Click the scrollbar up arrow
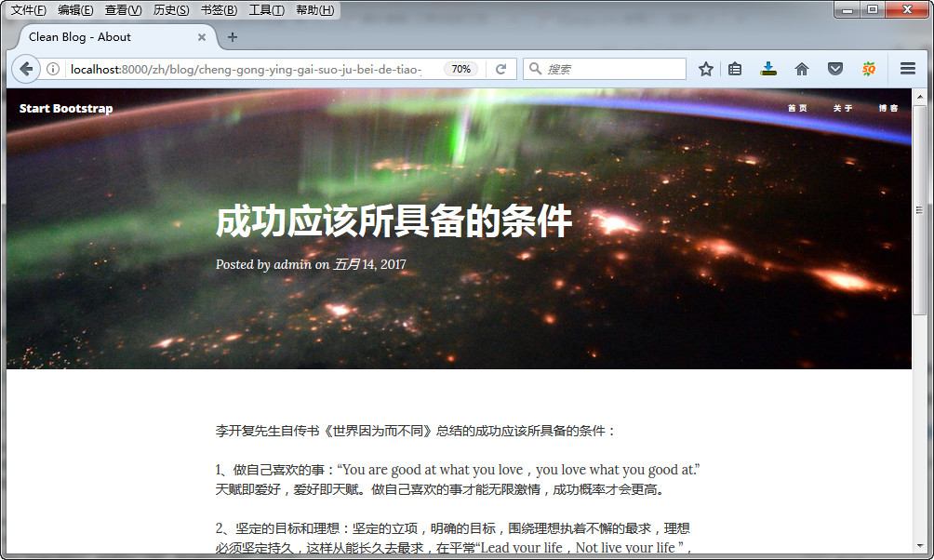 click(x=920, y=96)
